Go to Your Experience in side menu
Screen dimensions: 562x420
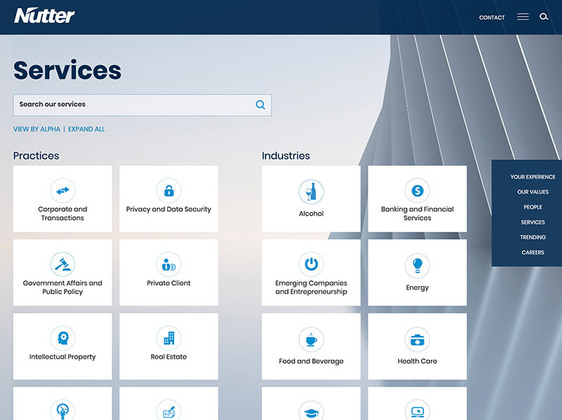533,177
